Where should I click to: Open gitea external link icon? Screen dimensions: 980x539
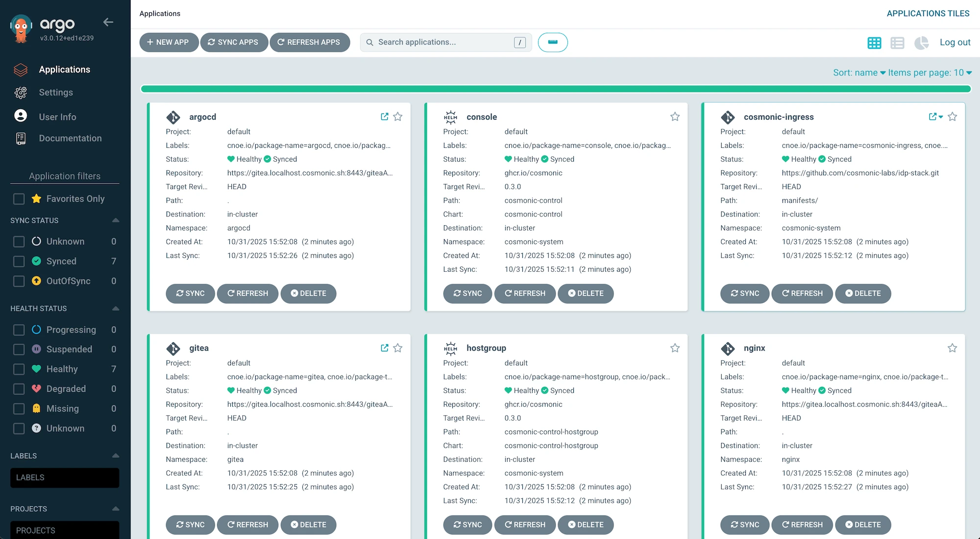pyautogui.click(x=385, y=348)
